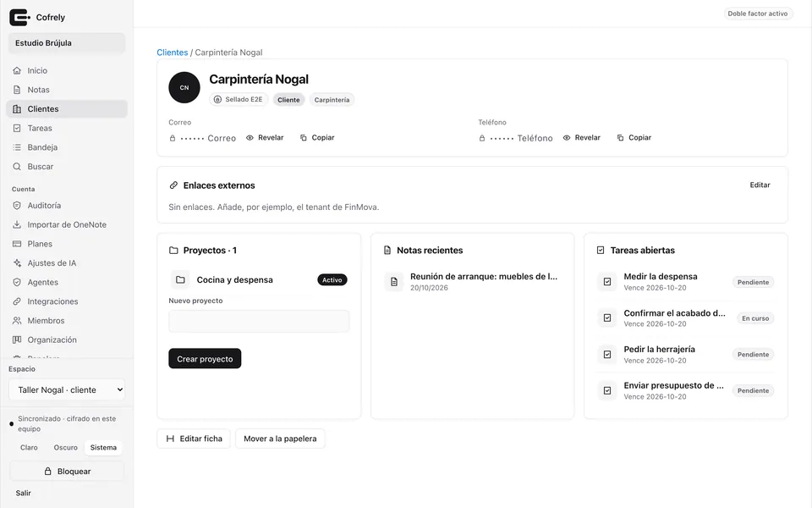The image size is (812, 508).
Task: Click the Auditoría shield icon
Action: coord(17,205)
